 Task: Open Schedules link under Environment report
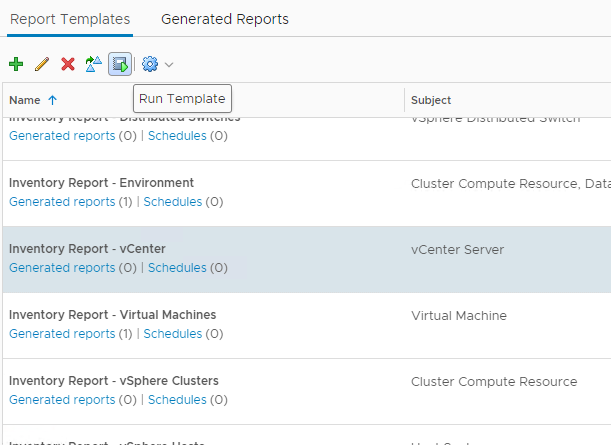point(172,202)
